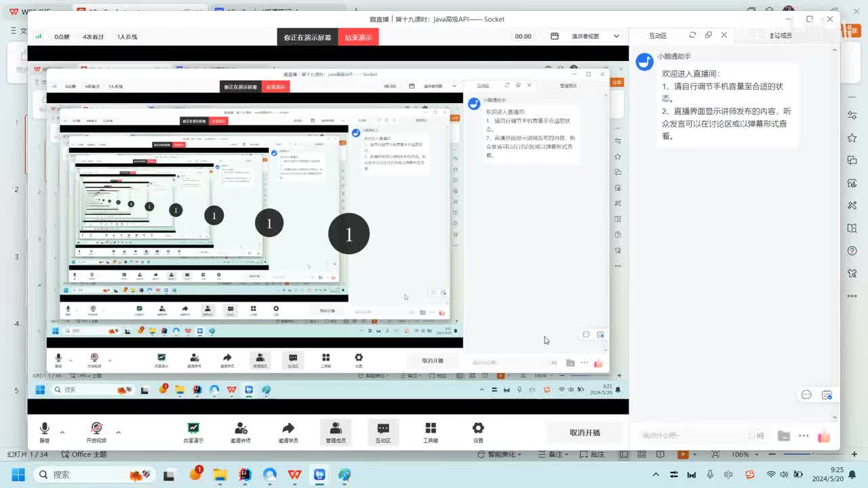Click the 0点赞 likes counter
This screenshot has height=488, width=868.
tap(62, 37)
